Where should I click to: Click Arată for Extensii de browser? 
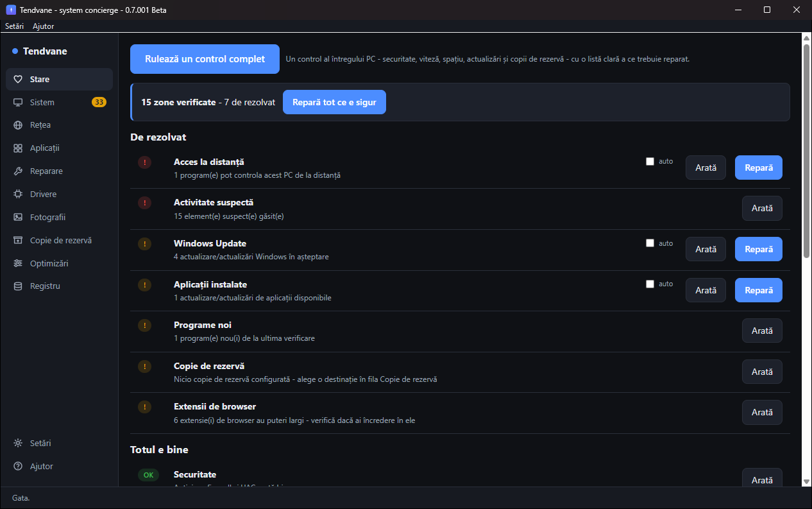pyautogui.click(x=762, y=412)
